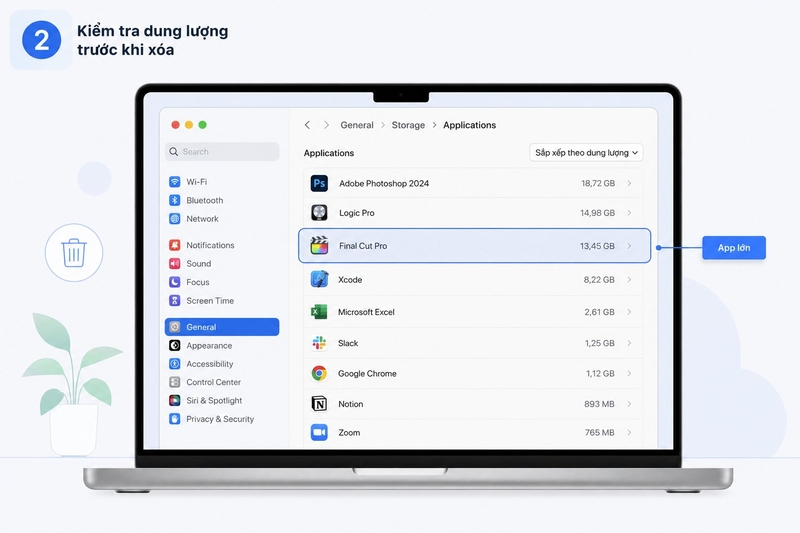Screen dimensions: 800x533
Task: Go back with the left arrow
Action: coord(307,125)
